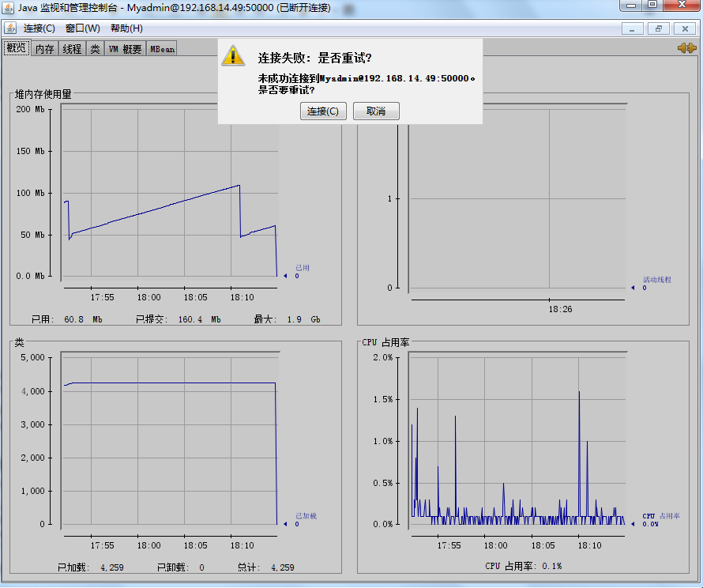Image resolution: width=703 pixels, height=588 pixels.
Task: Click the Java icon in the title bar
Action: (x=8, y=8)
